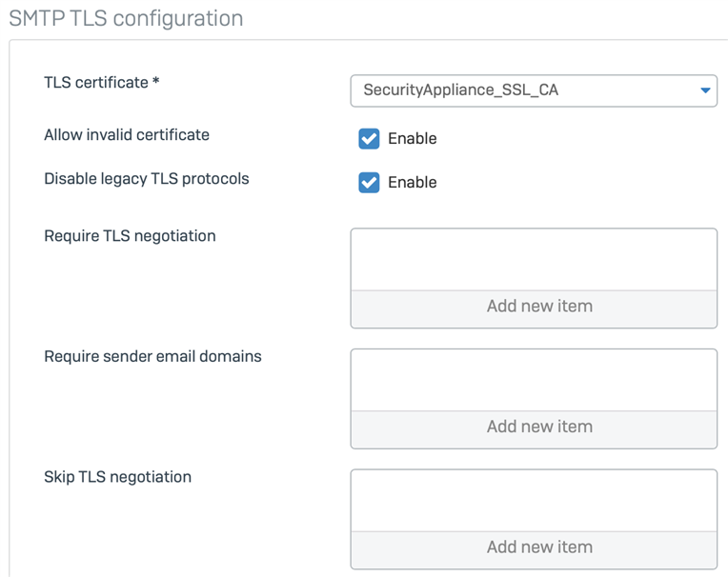Open the TLS certificate dropdown arrow
The height and width of the screenshot is (577, 728).
705,90
